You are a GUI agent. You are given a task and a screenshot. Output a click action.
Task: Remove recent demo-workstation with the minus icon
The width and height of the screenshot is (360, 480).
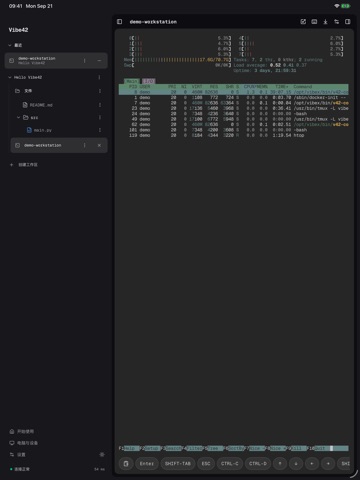click(x=99, y=61)
